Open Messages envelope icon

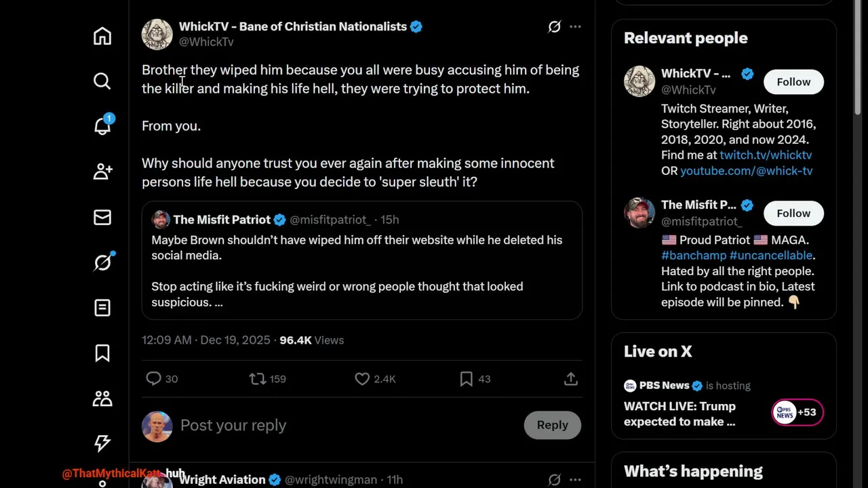point(102,217)
